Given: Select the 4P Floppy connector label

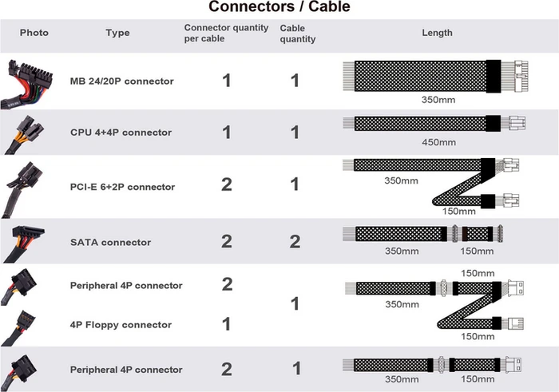Looking at the screenshot, I should tap(121, 325).
